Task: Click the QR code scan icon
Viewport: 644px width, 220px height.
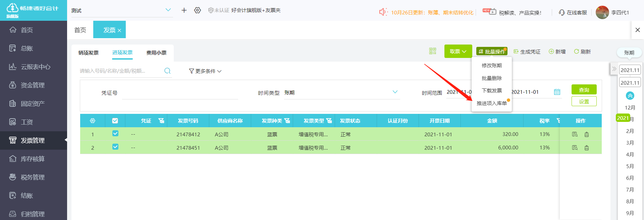Action: pos(433,51)
